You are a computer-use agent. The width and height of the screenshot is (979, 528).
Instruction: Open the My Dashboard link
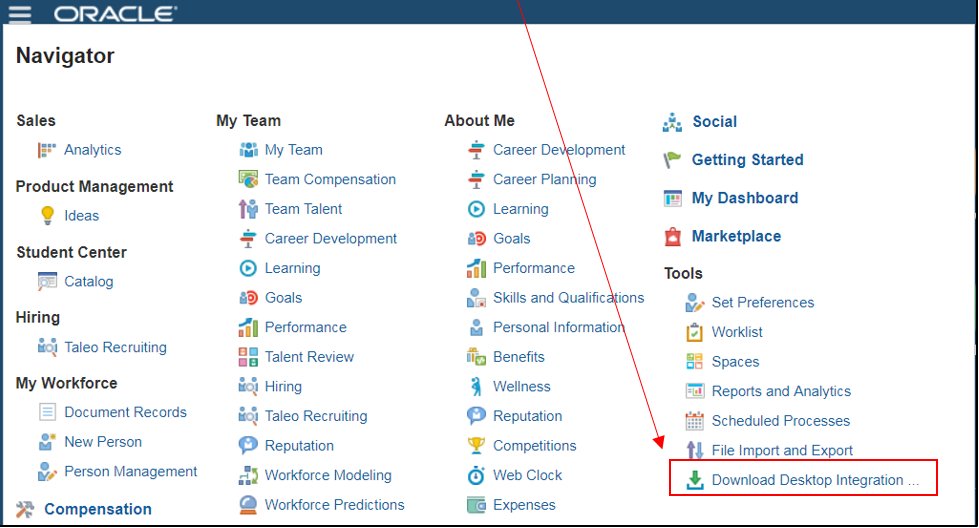tap(744, 198)
